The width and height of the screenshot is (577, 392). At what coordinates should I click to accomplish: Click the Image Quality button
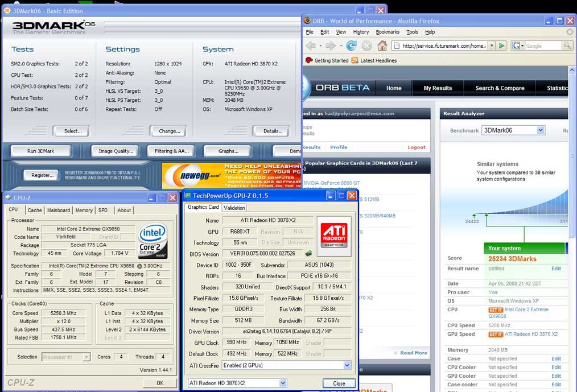click(x=116, y=151)
